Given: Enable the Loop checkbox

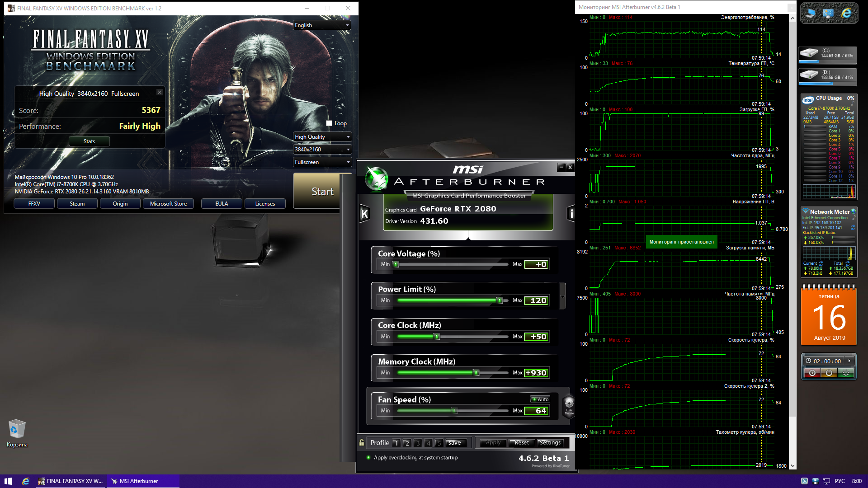Looking at the screenshot, I should click(329, 123).
